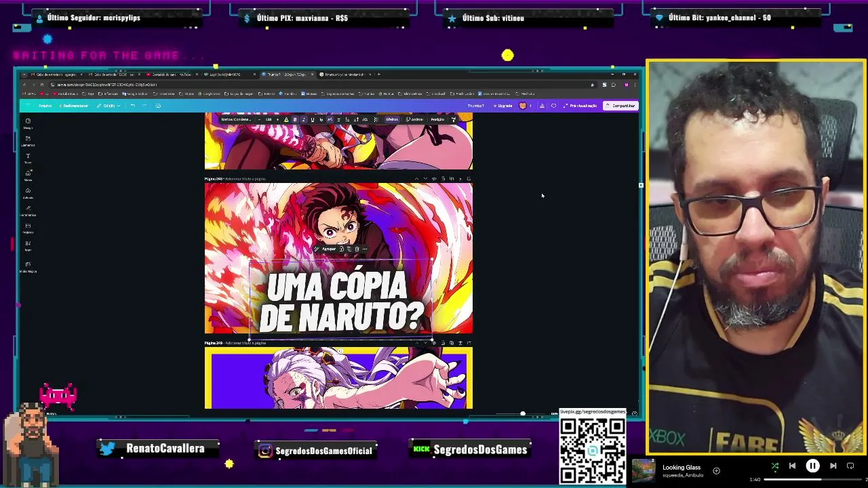The height and width of the screenshot is (488, 868).
Task: Check the cloud save status icon
Action: [158, 106]
